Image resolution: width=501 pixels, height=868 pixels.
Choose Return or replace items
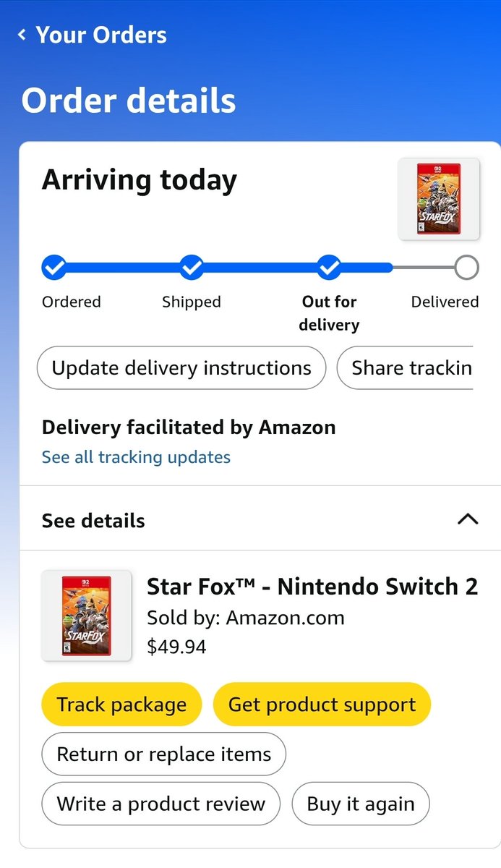[x=164, y=754]
